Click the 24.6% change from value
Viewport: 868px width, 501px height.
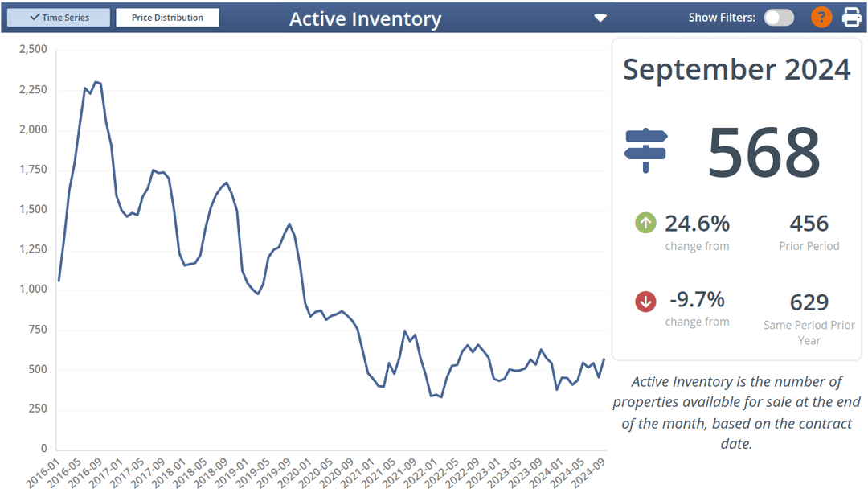[695, 223]
